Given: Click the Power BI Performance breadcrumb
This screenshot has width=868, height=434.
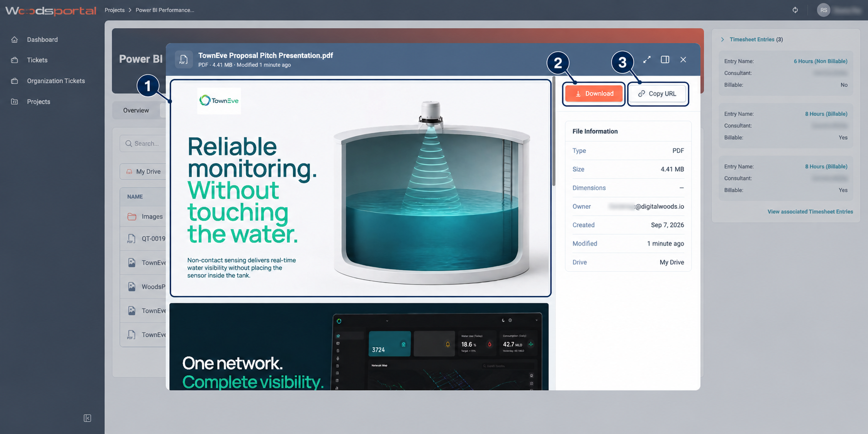Looking at the screenshot, I should pos(165,10).
